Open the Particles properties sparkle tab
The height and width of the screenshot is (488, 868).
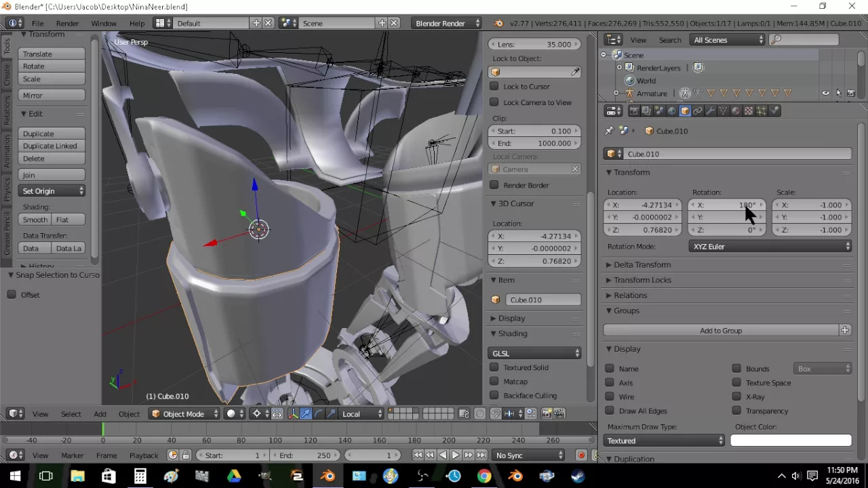tap(762, 110)
